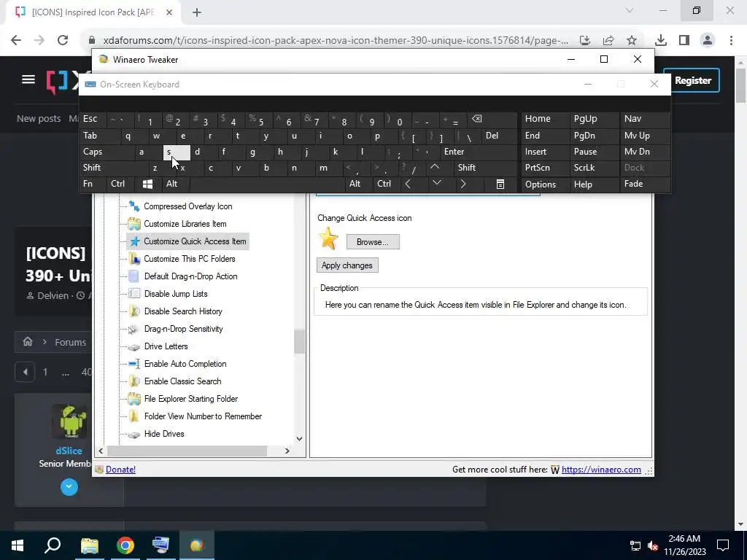Click the Customize Libraries Item folder icon

click(134, 224)
